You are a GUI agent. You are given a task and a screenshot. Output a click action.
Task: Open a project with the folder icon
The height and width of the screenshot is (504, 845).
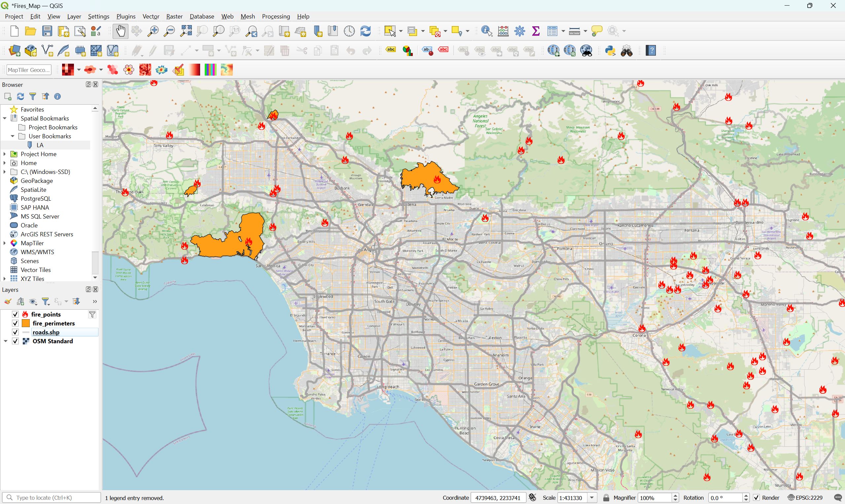31,31
